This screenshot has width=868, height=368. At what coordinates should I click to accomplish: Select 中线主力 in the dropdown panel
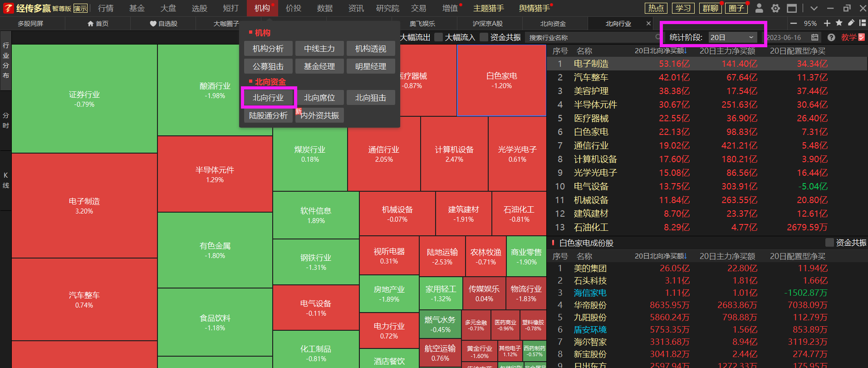tap(319, 49)
